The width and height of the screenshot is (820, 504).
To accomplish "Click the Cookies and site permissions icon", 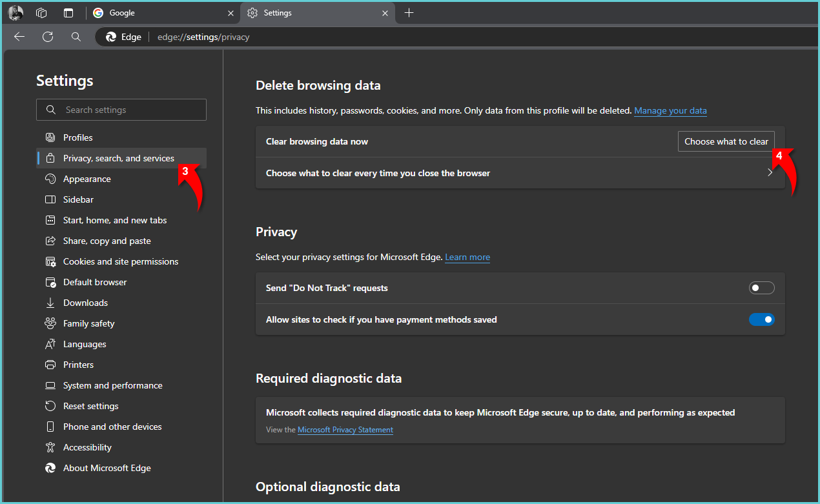I will tap(50, 261).
